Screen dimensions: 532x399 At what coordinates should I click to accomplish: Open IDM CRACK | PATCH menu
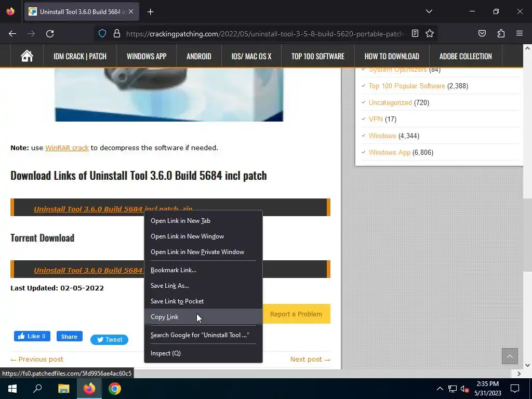[80, 56]
